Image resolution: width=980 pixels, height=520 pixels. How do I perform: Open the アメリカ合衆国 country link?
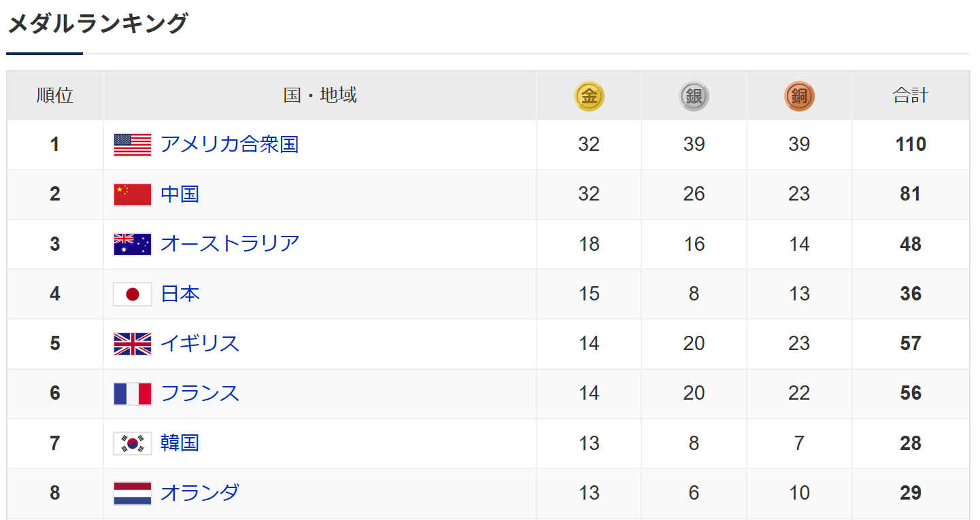(229, 144)
